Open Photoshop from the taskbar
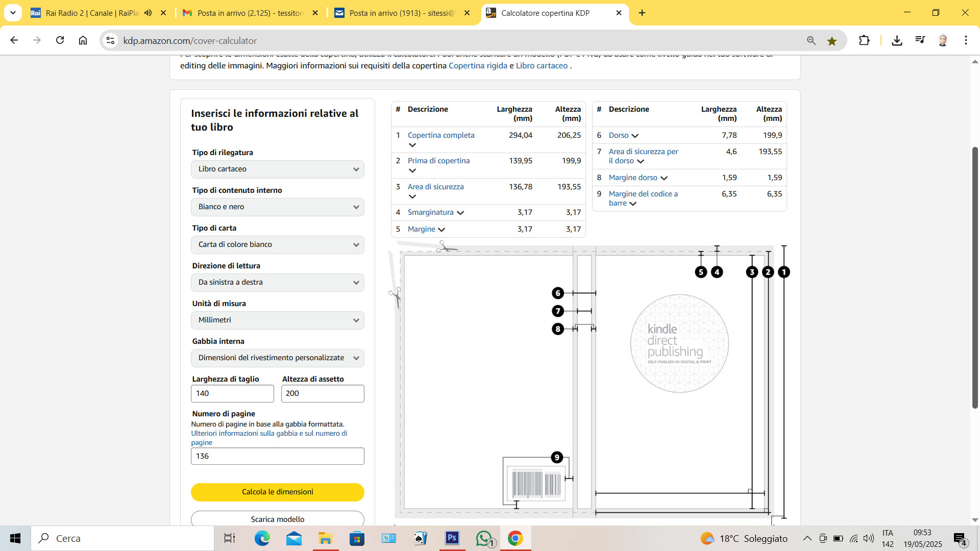The width and height of the screenshot is (980, 551). (452, 538)
